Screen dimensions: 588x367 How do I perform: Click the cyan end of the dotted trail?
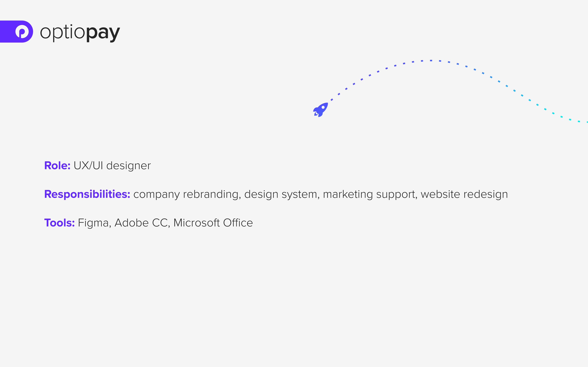click(578, 121)
